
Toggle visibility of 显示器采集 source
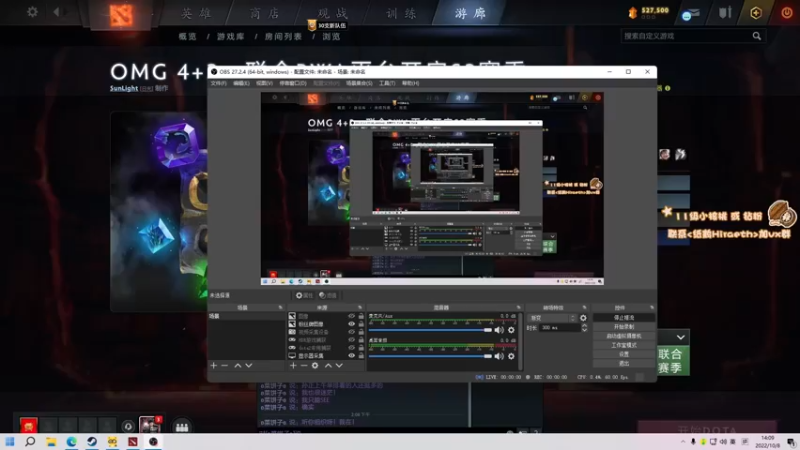(351, 356)
